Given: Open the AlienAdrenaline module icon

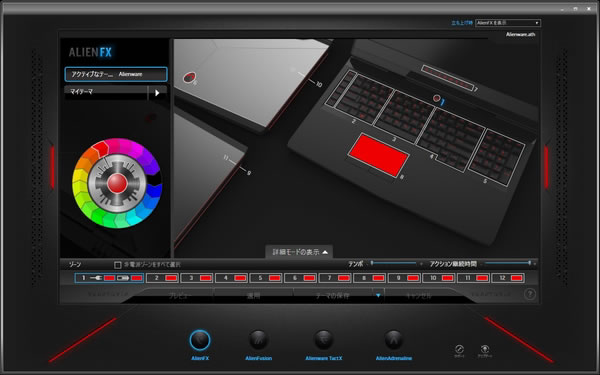Looking at the screenshot, I should pyautogui.click(x=393, y=340).
